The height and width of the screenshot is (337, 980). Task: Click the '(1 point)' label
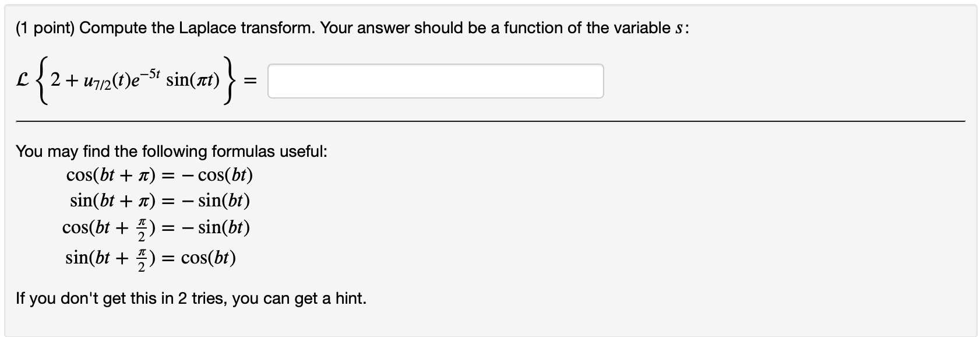44,27
